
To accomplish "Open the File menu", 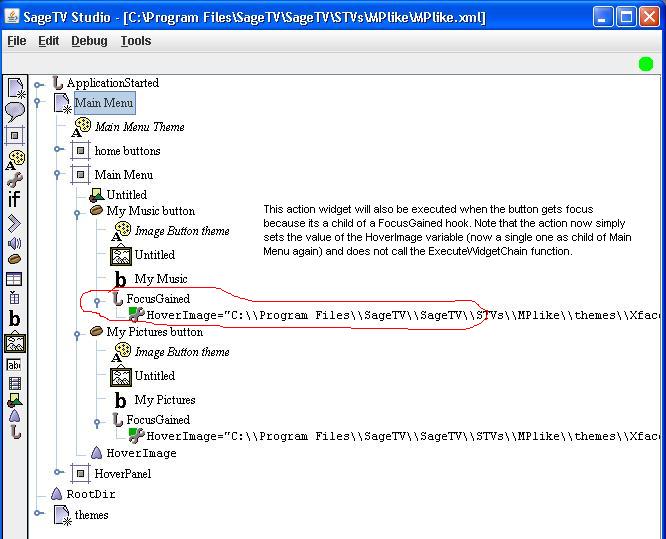I will 17,41.
